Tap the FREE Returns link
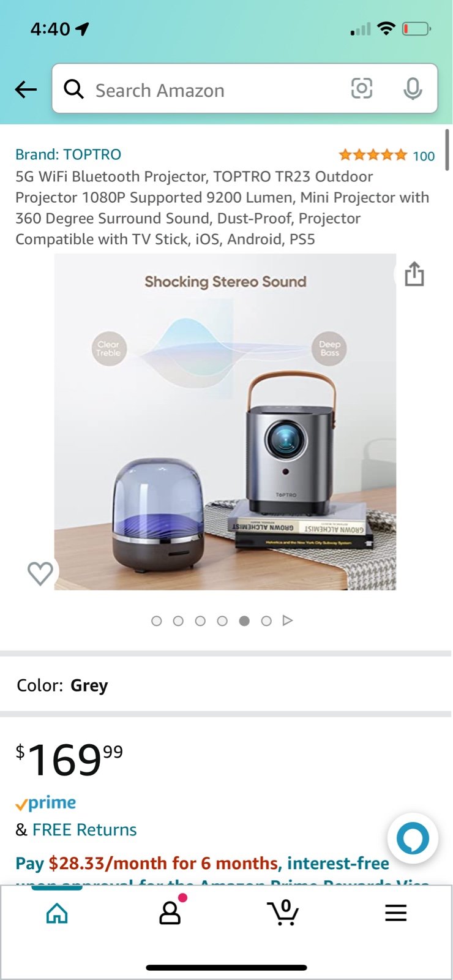Image resolution: width=453 pixels, height=980 pixels. [84, 830]
